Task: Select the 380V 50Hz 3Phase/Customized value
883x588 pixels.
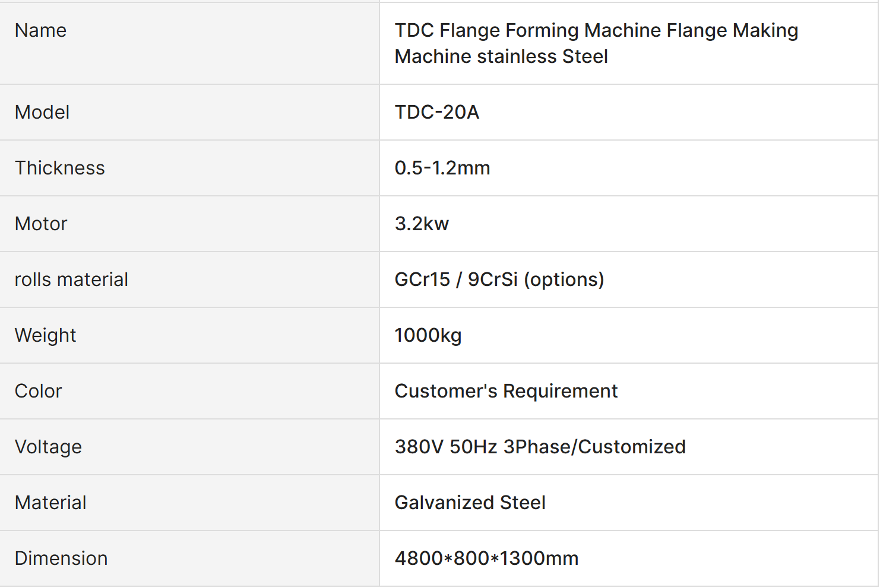Action: pos(540,447)
